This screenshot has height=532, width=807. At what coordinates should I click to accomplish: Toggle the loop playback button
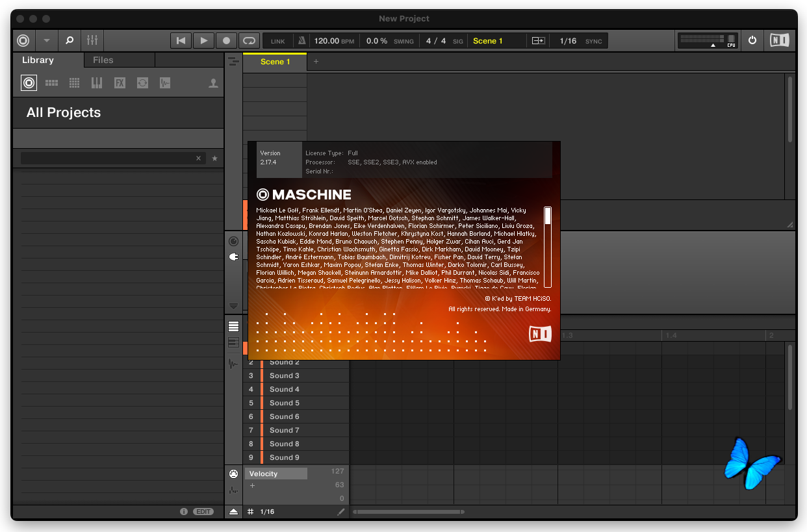(248, 41)
